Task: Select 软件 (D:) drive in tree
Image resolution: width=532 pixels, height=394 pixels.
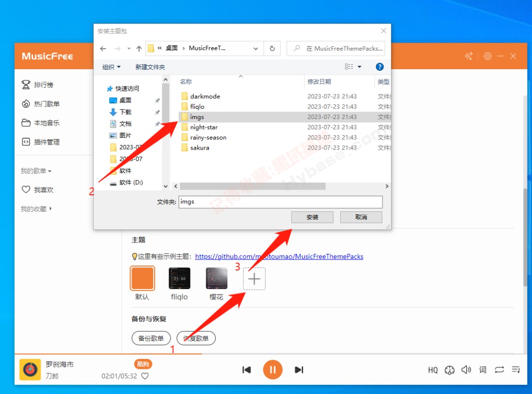Action: 126,183
